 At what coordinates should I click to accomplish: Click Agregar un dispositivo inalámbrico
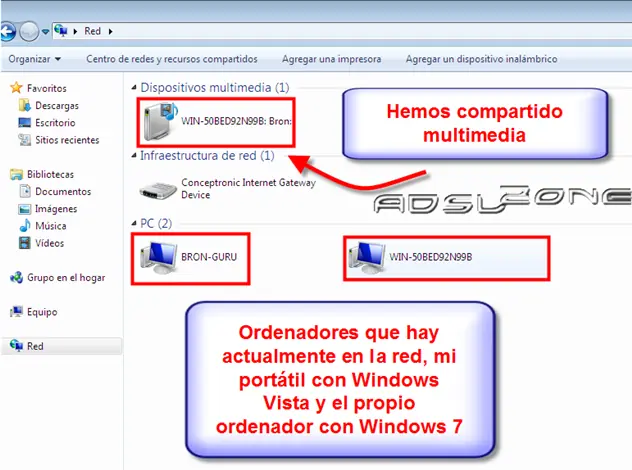[481, 59]
